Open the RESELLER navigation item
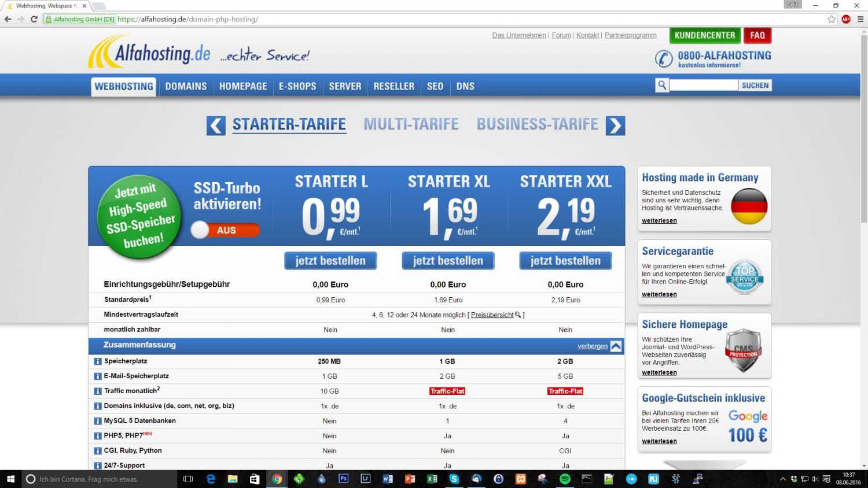 [393, 86]
